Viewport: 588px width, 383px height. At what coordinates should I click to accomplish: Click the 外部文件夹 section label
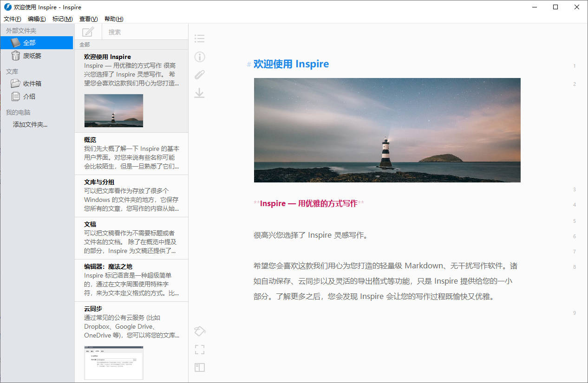[21, 31]
